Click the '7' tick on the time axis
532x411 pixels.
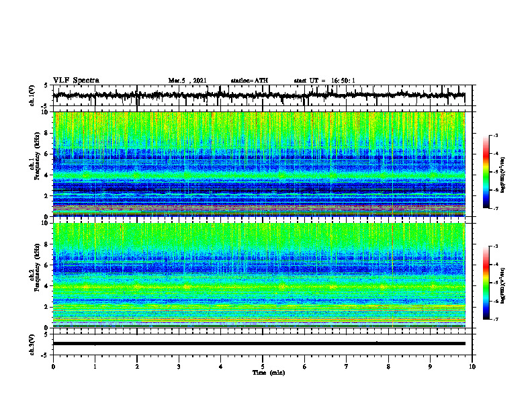click(x=347, y=367)
